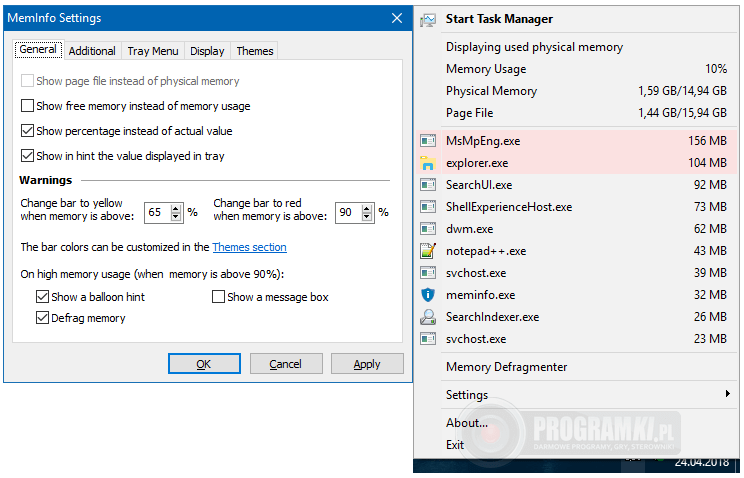Open the Display tab

pos(207,51)
